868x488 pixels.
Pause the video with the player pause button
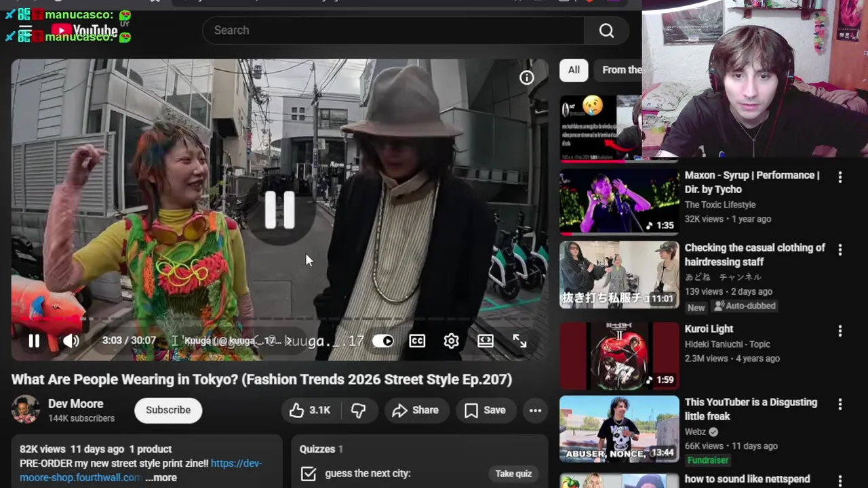(34, 341)
